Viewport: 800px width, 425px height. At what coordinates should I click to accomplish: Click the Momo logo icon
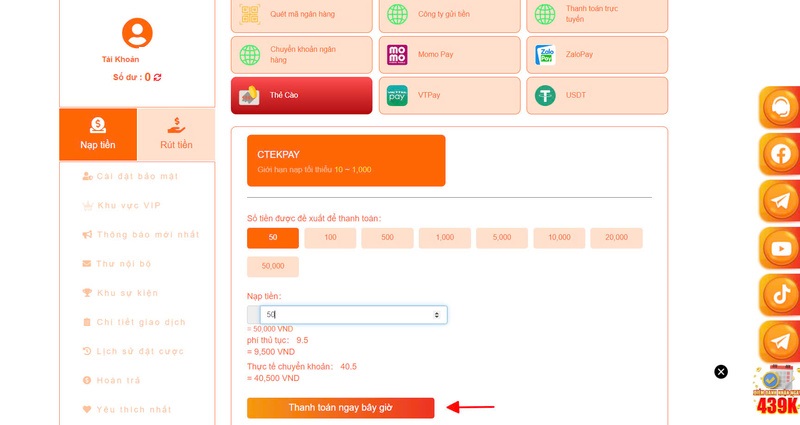397,55
